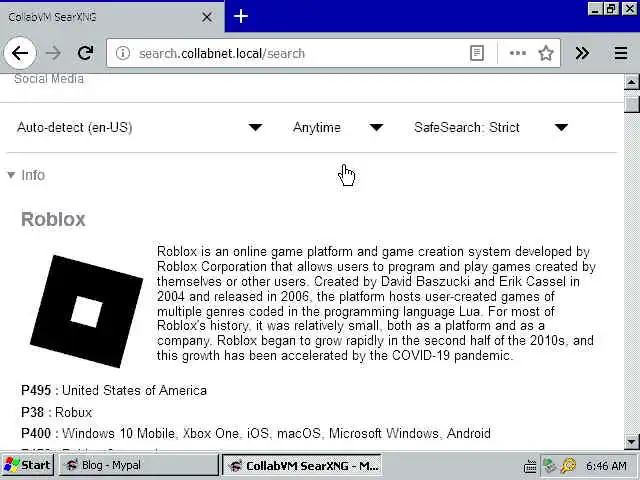The width and height of the screenshot is (640, 480).
Task: Click the Roblox infobox heading
Action: (x=53, y=219)
